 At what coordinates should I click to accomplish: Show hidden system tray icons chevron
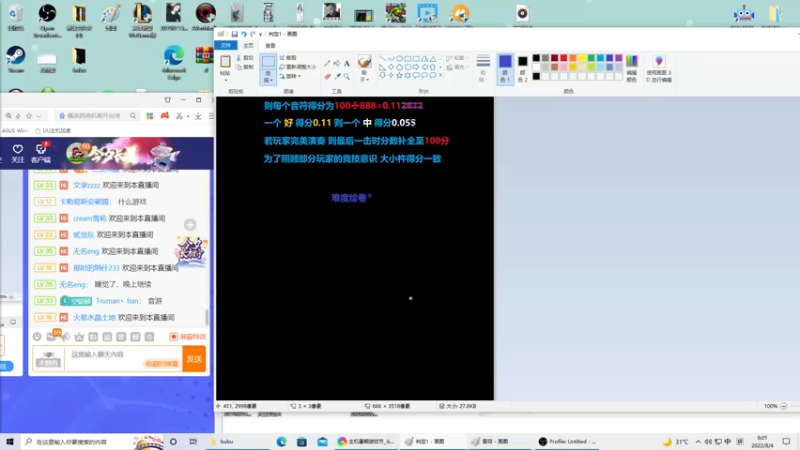(x=697, y=442)
